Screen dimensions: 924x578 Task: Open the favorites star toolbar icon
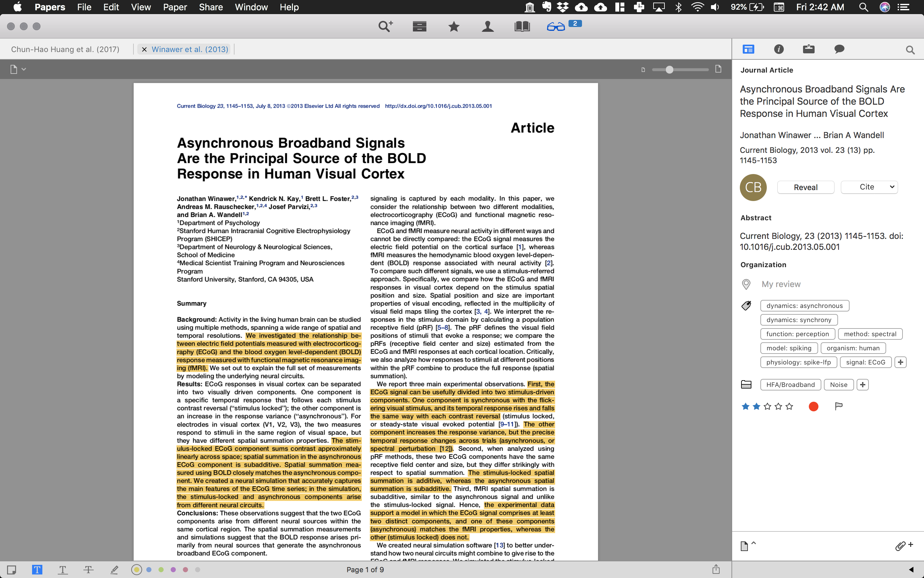point(454,26)
